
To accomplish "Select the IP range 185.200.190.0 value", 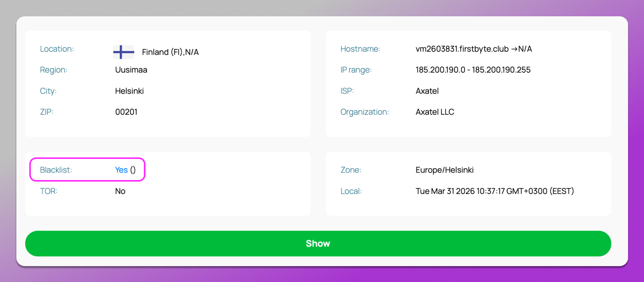I will (473, 70).
